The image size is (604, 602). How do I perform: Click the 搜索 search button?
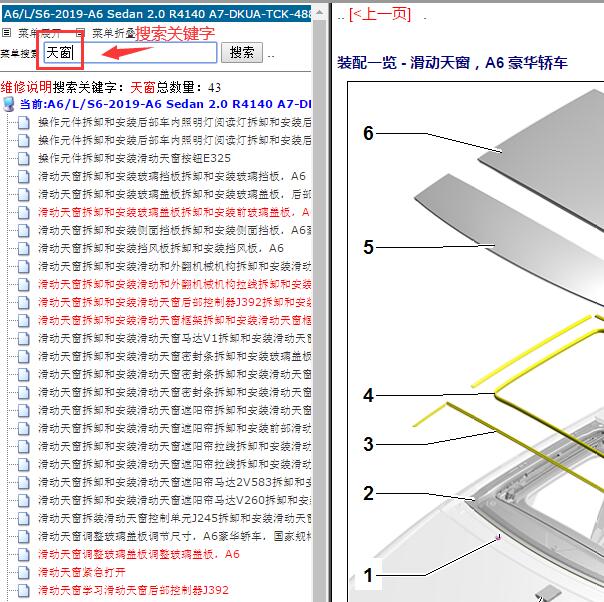tap(242, 52)
